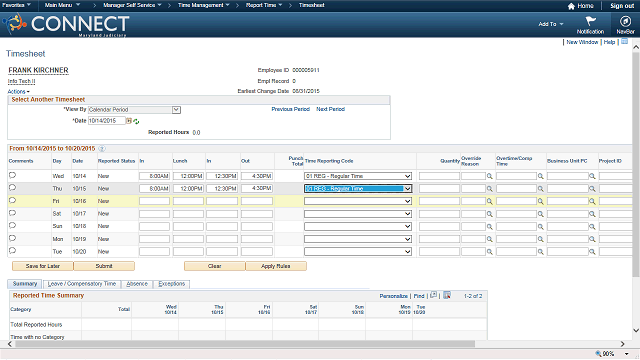Open the Mon 10/19 comment bubble
Image resolution: width=640 pixels, height=360 pixels.
tap(12, 238)
